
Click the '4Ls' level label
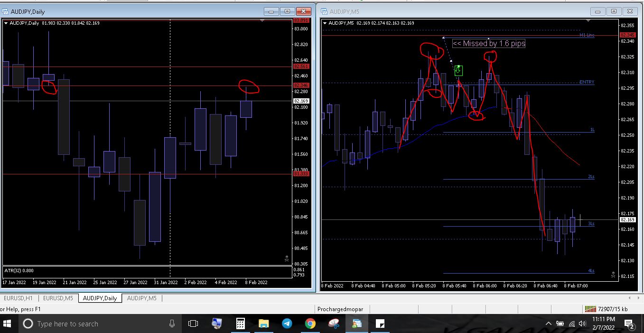591,271
